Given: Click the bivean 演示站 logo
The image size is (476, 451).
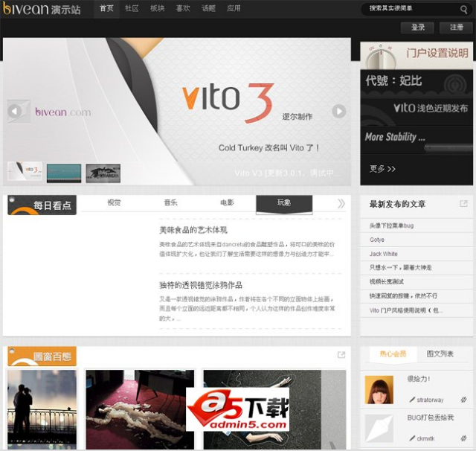Looking at the screenshot, I should coord(42,9).
